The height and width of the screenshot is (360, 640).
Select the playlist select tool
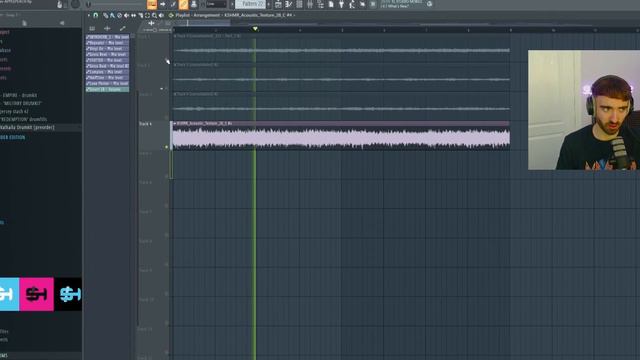click(x=147, y=16)
